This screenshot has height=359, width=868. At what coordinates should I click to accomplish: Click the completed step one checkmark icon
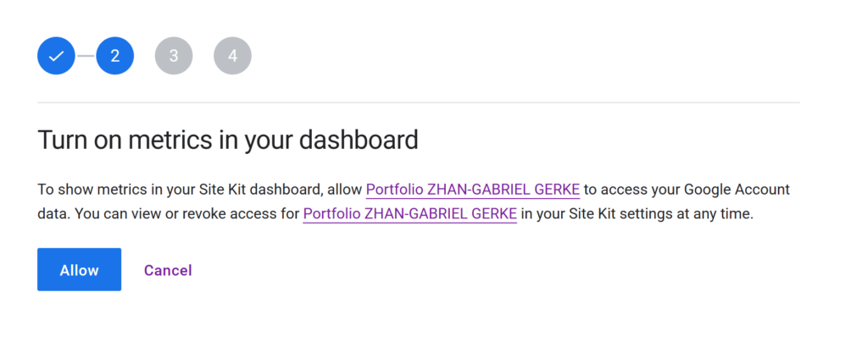click(x=56, y=56)
